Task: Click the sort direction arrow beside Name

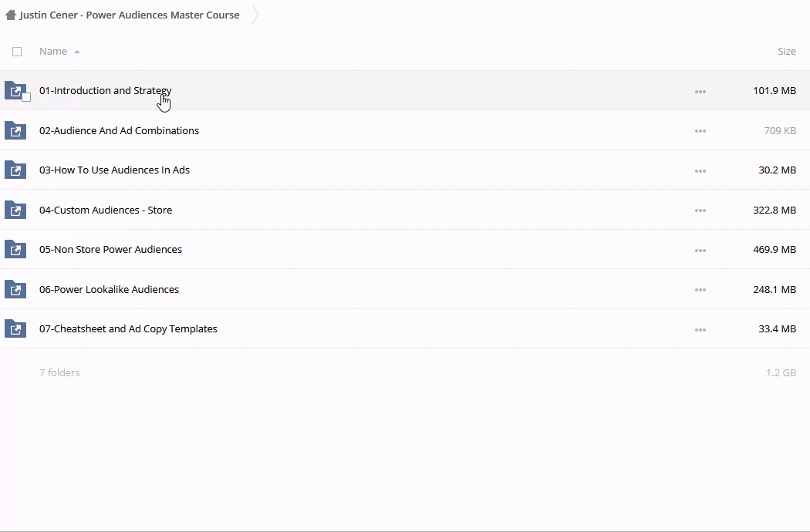Action: (77, 52)
